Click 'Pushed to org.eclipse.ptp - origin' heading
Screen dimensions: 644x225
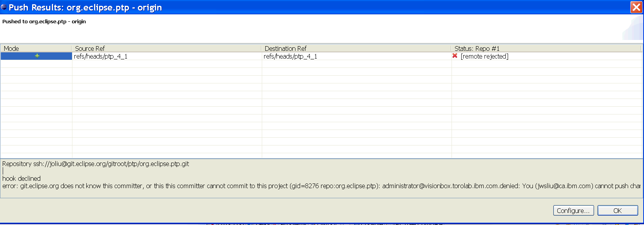[x=44, y=21]
